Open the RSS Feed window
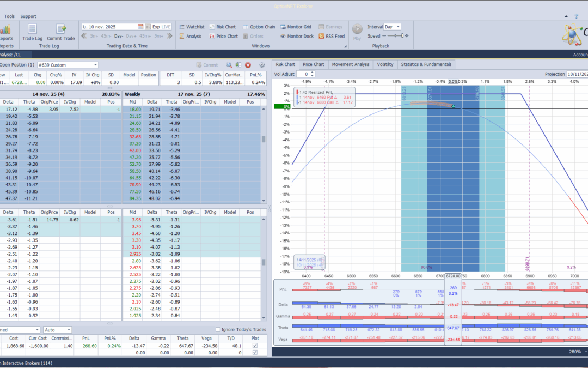The height and width of the screenshot is (368, 588). [x=332, y=36]
